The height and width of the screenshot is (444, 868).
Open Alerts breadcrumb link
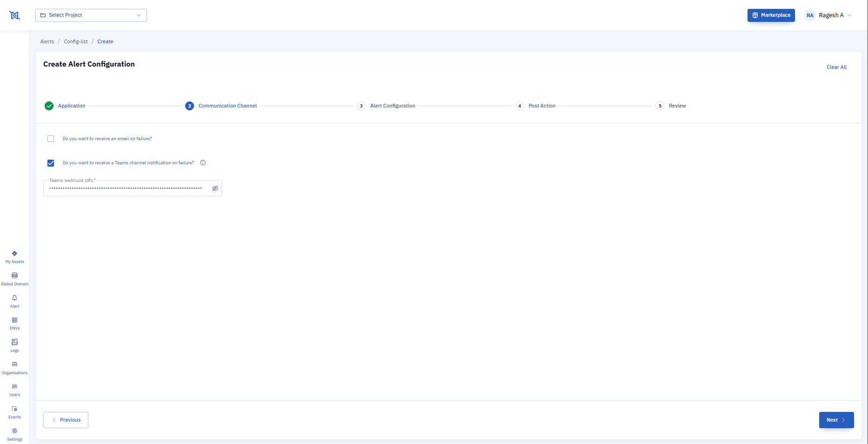coord(47,41)
